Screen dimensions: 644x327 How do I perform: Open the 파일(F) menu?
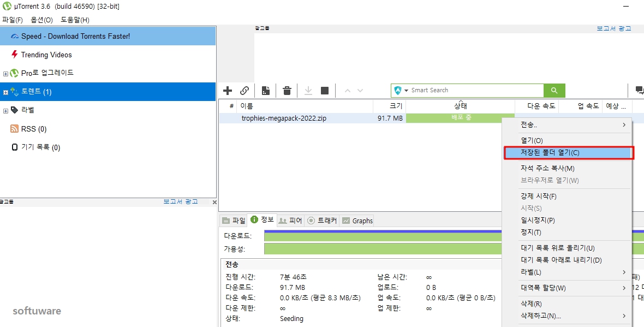[x=13, y=20]
